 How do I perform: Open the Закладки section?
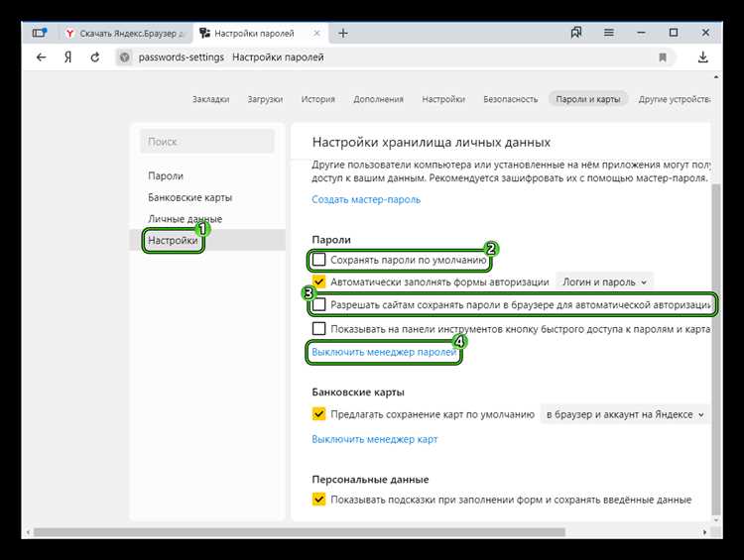210,99
